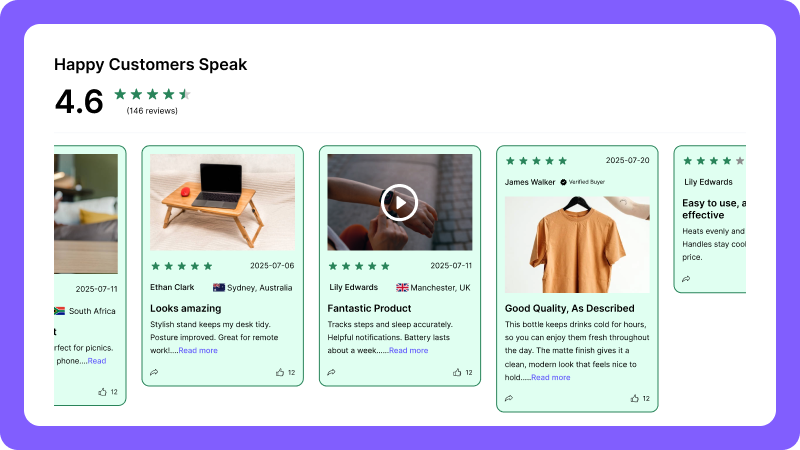Image resolution: width=800 pixels, height=450 pixels.
Task: Like the Looks amazing review with thumbs up
Action: pyautogui.click(x=281, y=372)
